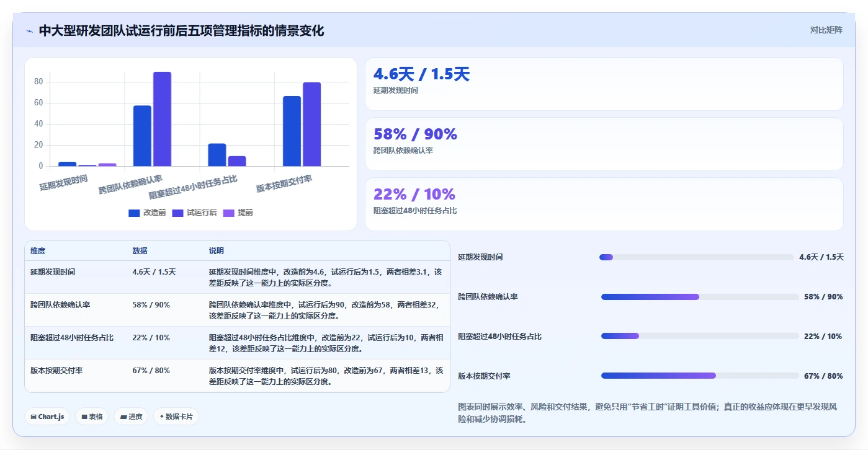Select the 版本按期交付率 table row label
This screenshot has width=868, height=450.
coord(56,371)
